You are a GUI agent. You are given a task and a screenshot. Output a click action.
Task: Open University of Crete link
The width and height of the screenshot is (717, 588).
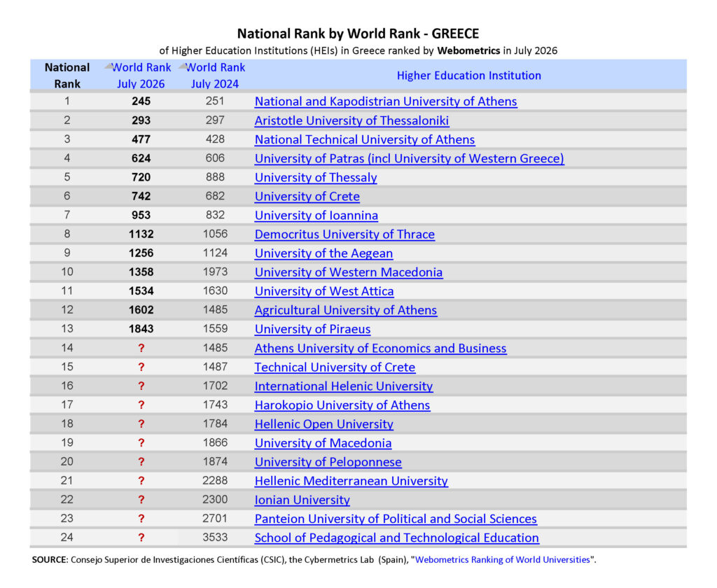point(307,196)
